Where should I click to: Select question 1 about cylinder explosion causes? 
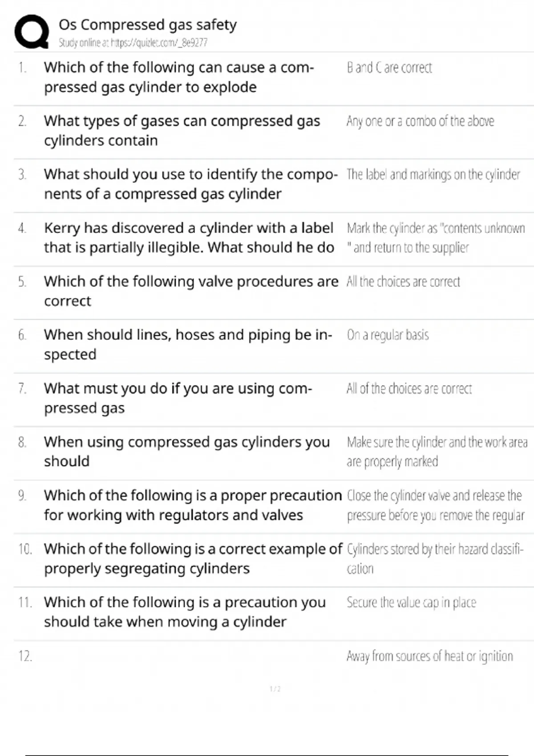[179, 77]
